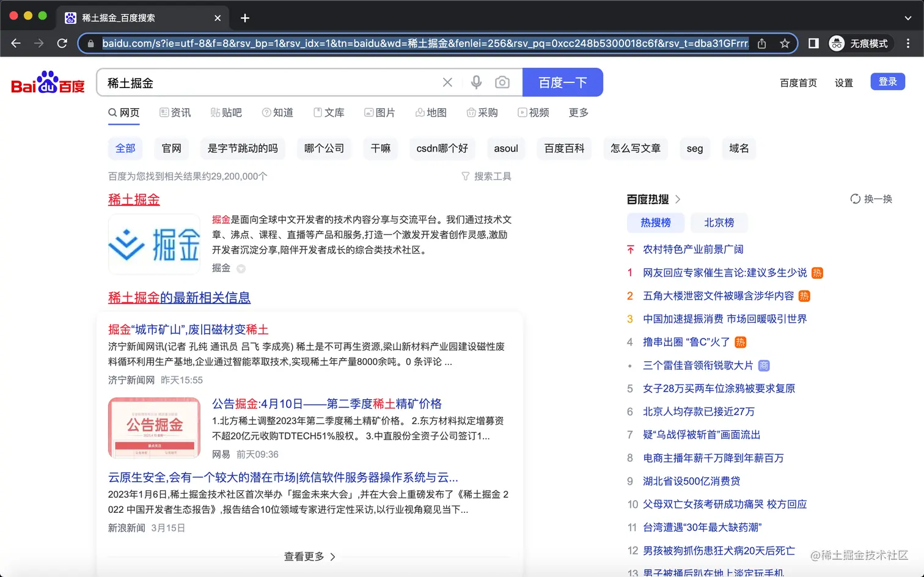Start voice search with the microphone icon

point(476,83)
